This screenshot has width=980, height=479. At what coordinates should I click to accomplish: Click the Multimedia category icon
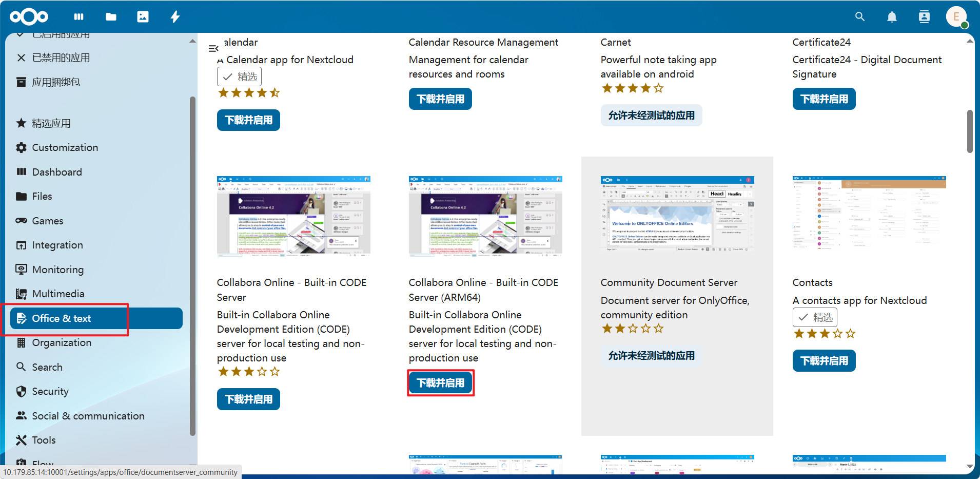21,294
